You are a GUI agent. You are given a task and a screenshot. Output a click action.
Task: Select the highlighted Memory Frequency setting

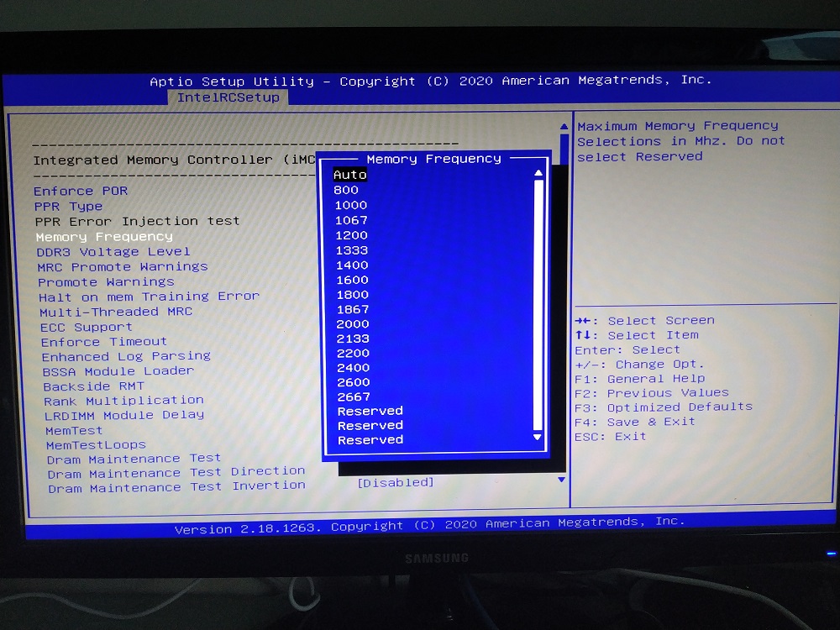[x=104, y=237]
